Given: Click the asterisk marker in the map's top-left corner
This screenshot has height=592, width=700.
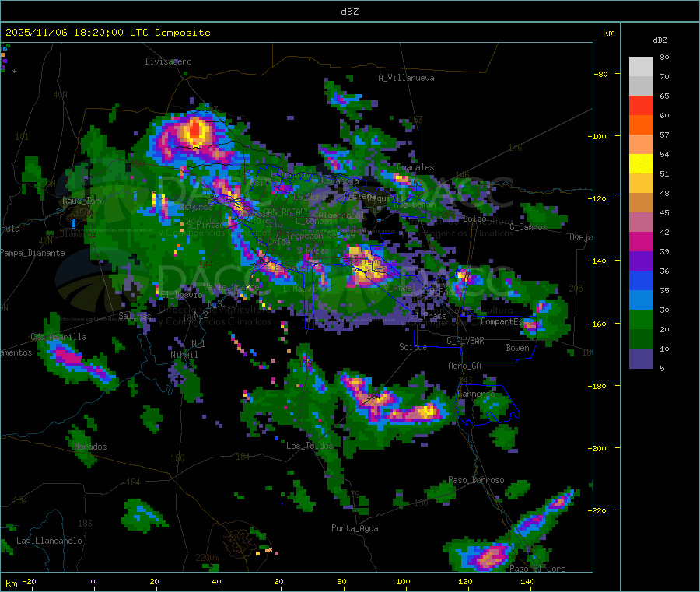Looking at the screenshot, I should click(15, 72).
